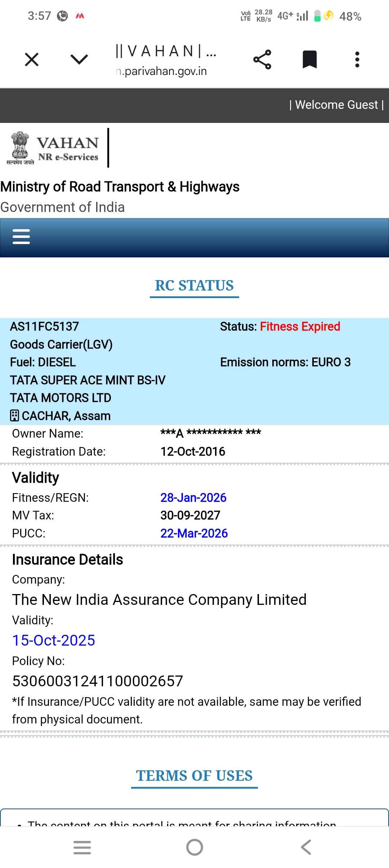Open the hamburger navigation menu
This screenshot has width=389, height=868.
point(21,237)
